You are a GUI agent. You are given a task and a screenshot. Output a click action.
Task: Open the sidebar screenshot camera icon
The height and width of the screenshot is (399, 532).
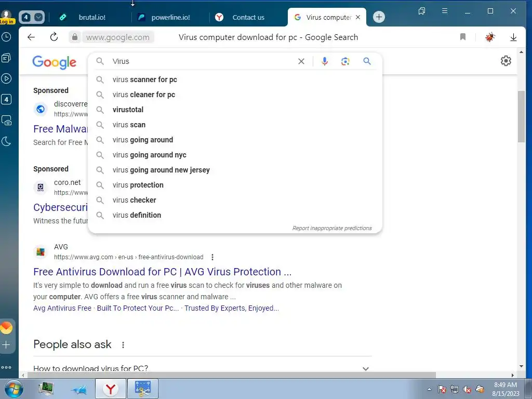coord(6,121)
